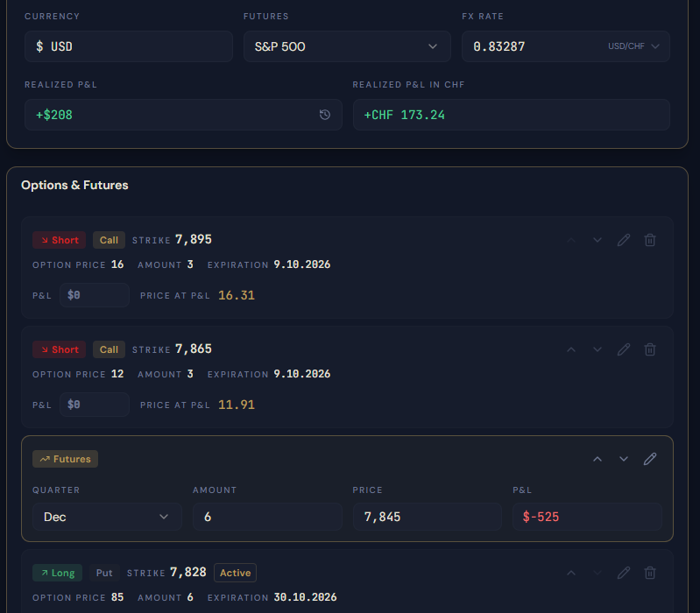
Task: Click the Options & Futures heading
Action: (x=74, y=185)
